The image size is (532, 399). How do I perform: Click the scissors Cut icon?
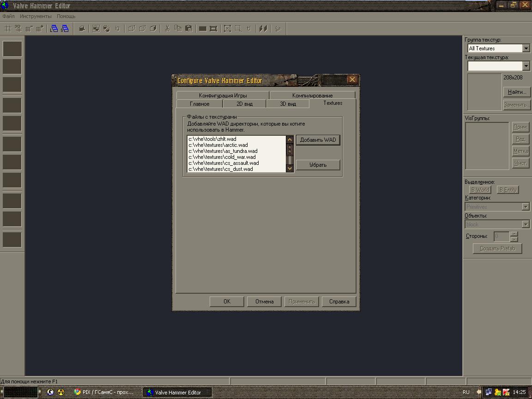[167, 29]
